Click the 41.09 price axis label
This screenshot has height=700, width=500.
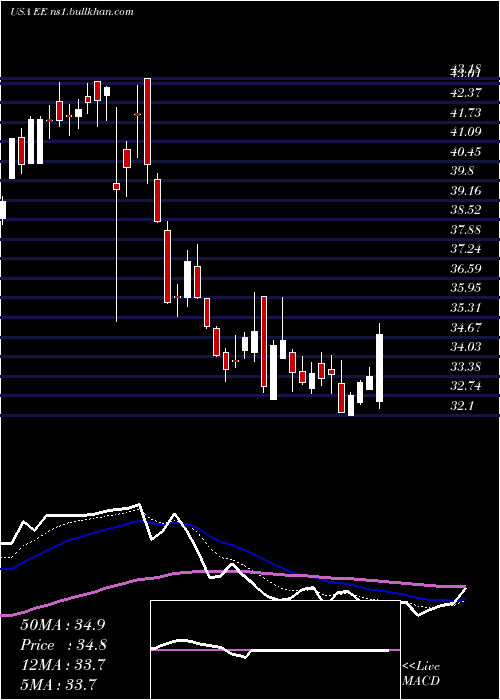coord(466,132)
